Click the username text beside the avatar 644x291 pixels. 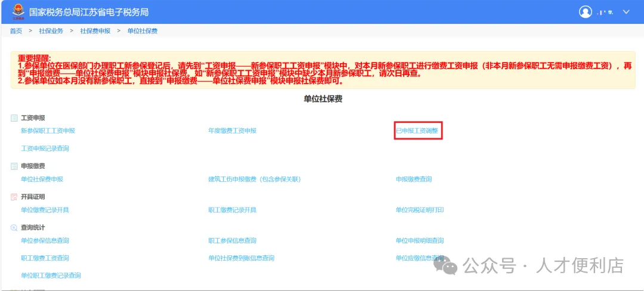[605, 13]
